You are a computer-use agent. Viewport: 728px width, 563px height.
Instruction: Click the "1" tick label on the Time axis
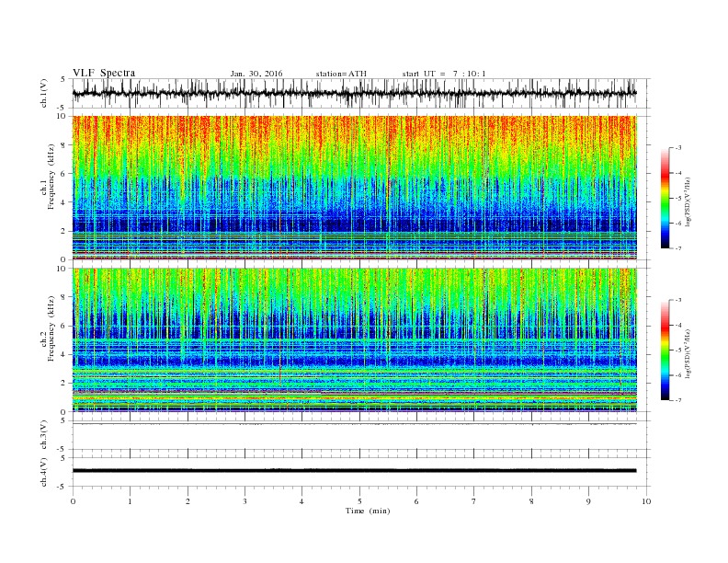tap(130, 501)
